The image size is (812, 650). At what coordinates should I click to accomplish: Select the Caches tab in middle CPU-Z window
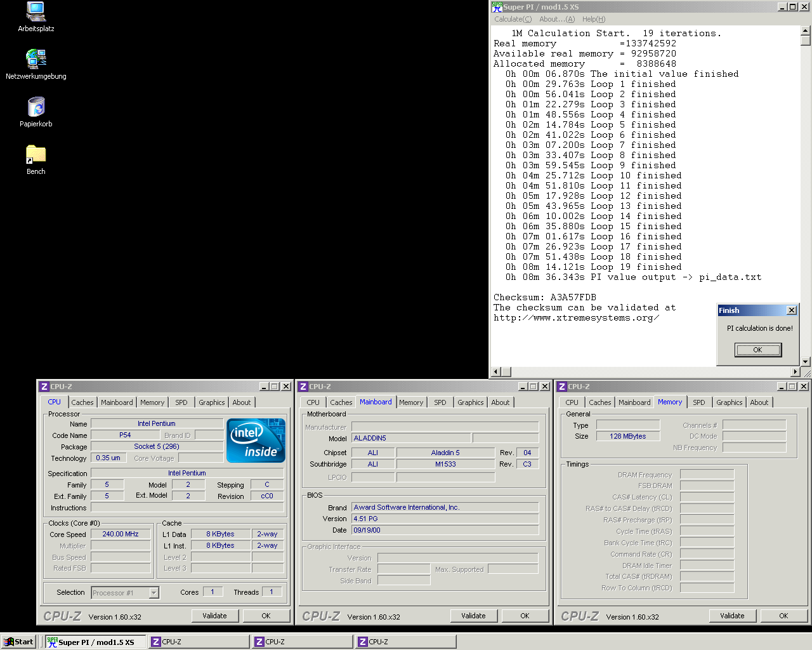[341, 402]
